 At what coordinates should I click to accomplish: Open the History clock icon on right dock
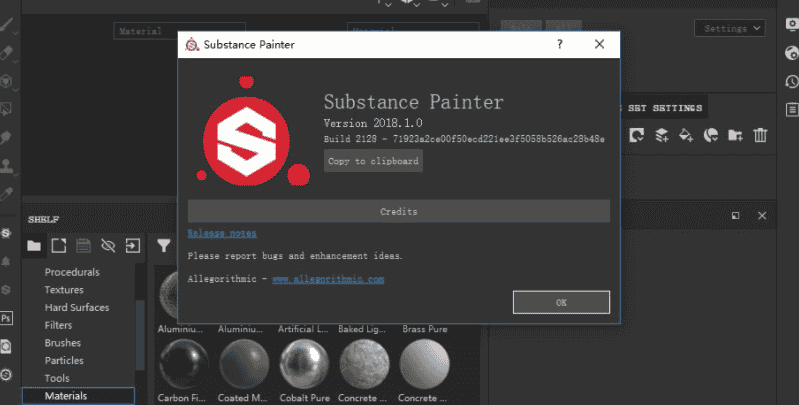792,81
